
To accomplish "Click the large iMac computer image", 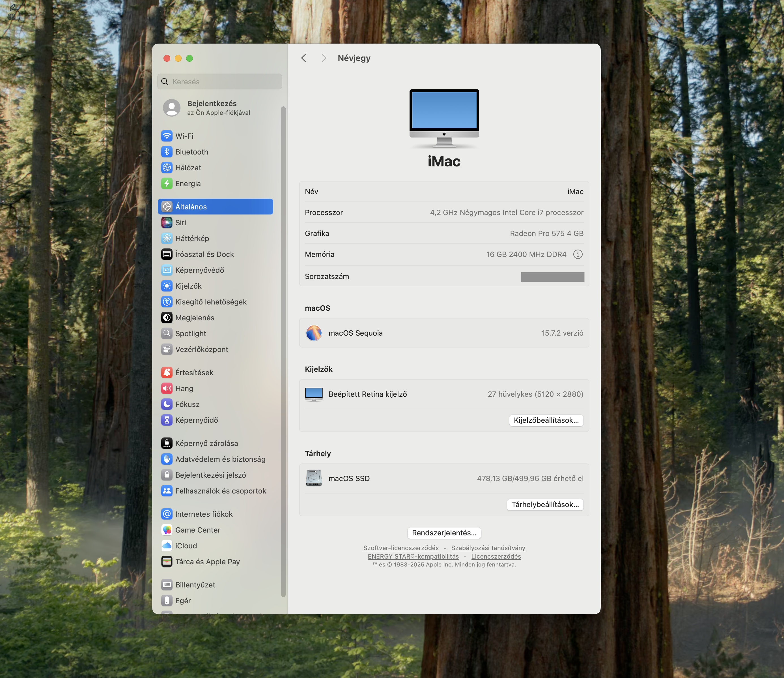I will 444,119.
